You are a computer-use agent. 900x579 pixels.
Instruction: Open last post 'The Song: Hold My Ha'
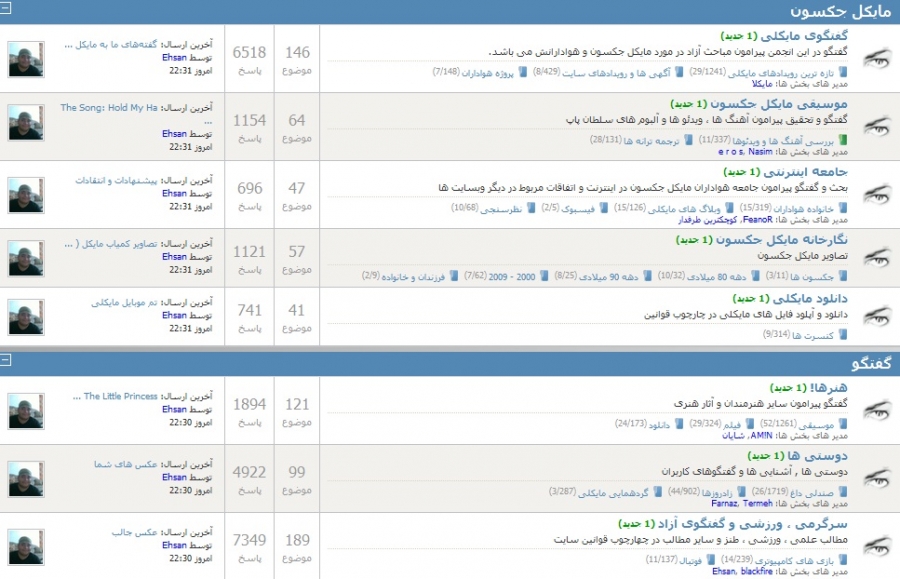(x=109, y=107)
